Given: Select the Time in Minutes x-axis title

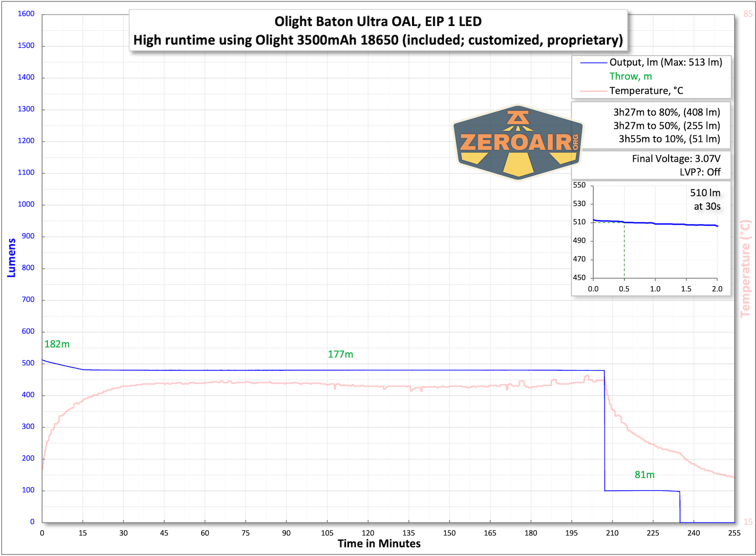Looking at the screenshot, I should point(379,543).
